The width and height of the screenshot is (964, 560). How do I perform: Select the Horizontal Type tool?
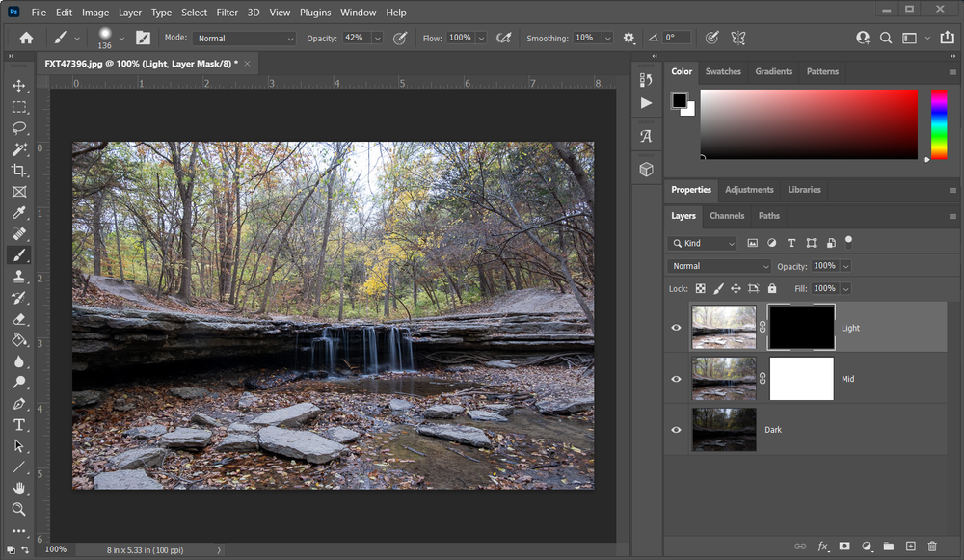click(x=19, y=425)
